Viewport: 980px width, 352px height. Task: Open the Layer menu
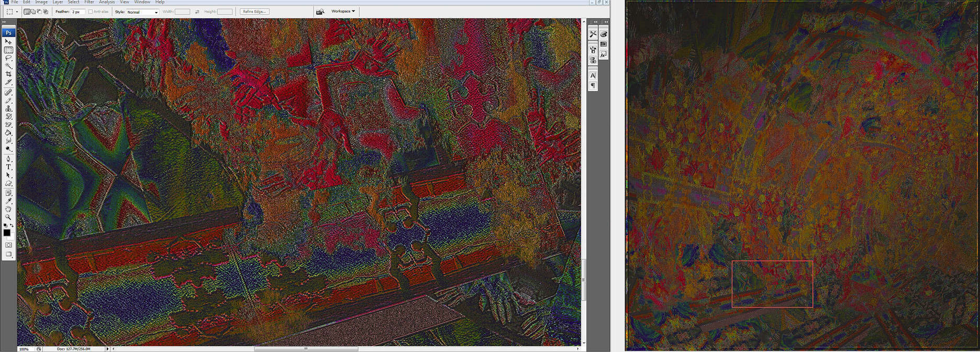click(x=58, y=2)
